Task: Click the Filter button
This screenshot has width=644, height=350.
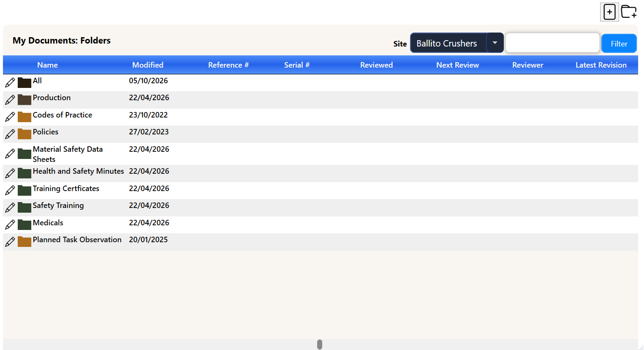Action: pos(619,44)
